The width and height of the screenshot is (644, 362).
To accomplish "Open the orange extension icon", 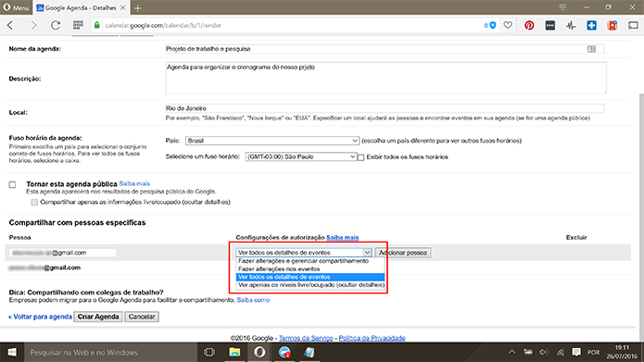I will (x=612, y=25).
